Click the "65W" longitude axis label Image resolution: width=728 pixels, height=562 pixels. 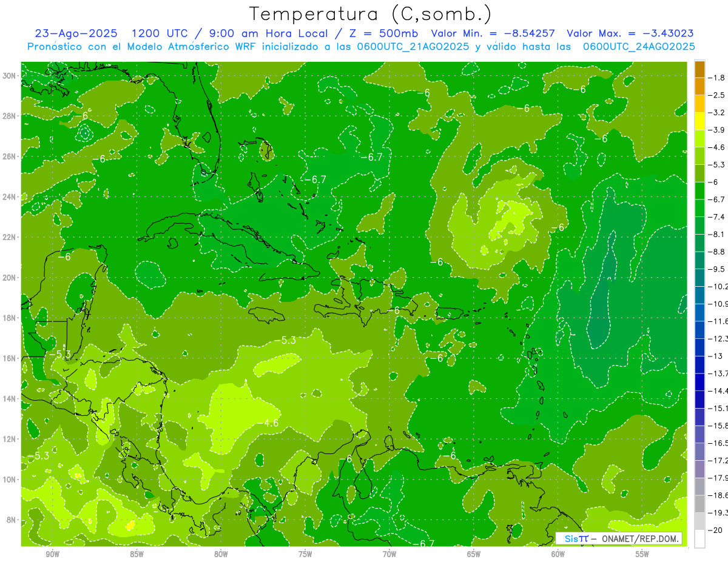coord(474,555)
